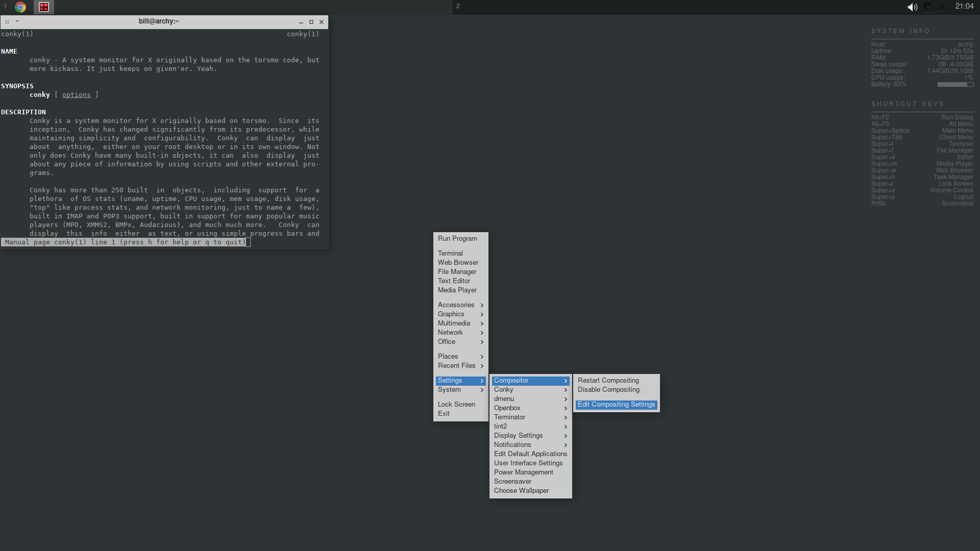Click the grid dots icon in terminal titlebar

click(x=7, y=21)
